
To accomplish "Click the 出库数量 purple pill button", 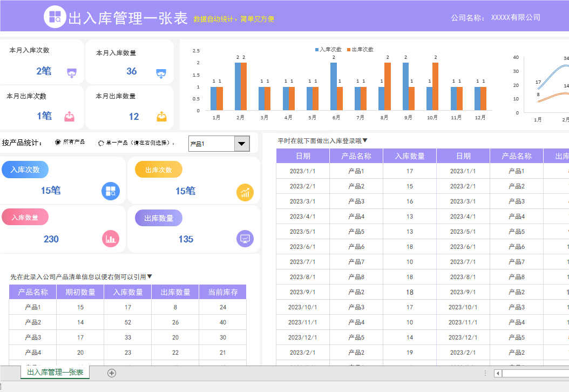I will [159, 218].
